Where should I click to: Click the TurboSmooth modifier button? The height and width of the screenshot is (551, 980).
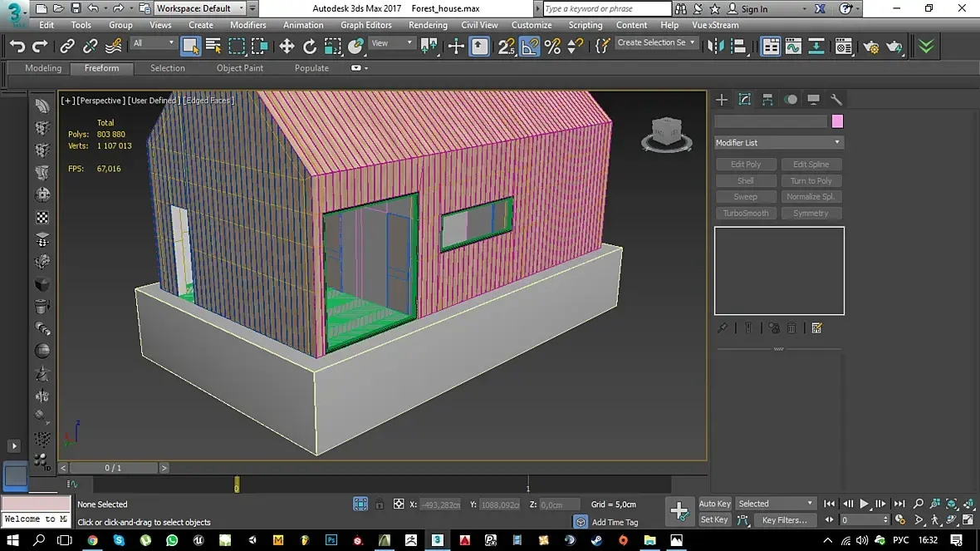745,214
